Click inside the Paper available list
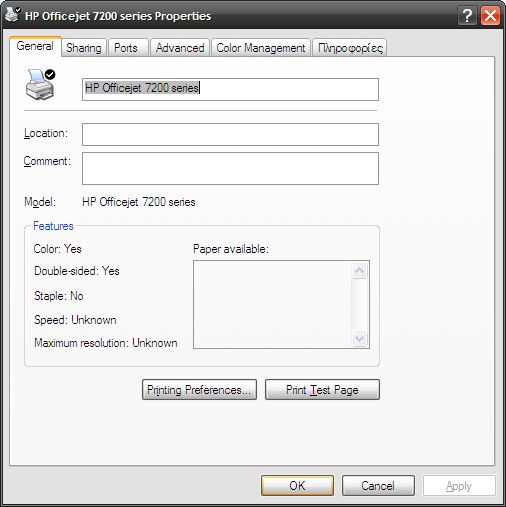 coord(273,304)
